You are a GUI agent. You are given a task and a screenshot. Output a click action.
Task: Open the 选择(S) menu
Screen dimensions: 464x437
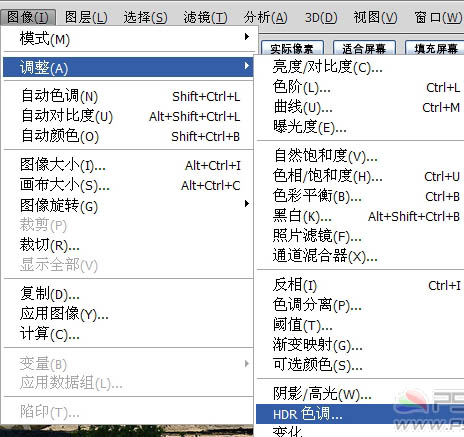tap(145, 17)
